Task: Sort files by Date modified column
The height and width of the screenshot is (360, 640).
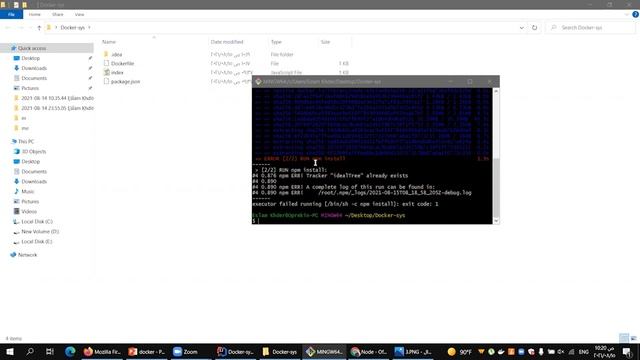Action: [227, 42]
